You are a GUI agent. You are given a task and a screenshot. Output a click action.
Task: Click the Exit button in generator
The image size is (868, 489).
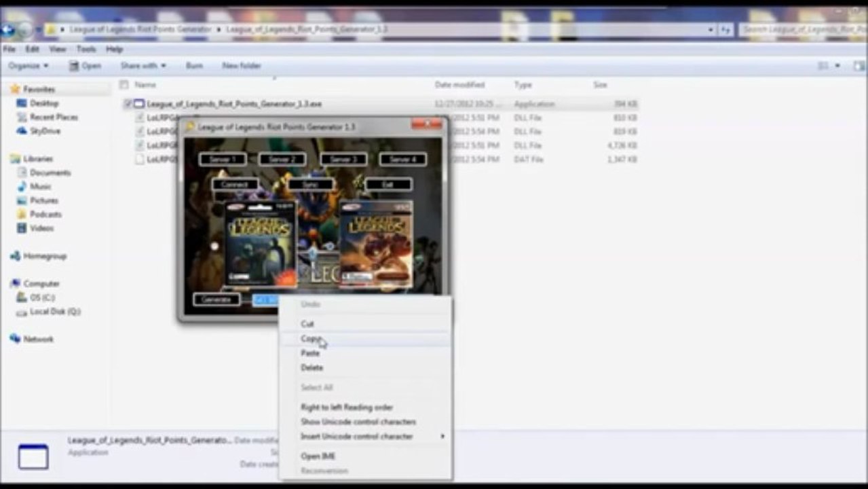(x=388, y=184)
